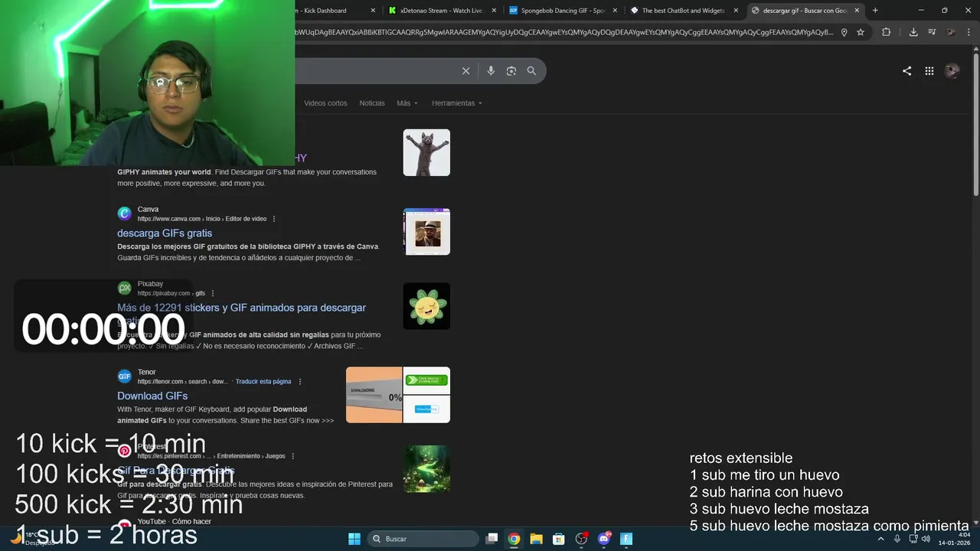Viewport: 980px width, 551px height.
Task: Open the Google account avatar
Action: click(x=952, y=70)
